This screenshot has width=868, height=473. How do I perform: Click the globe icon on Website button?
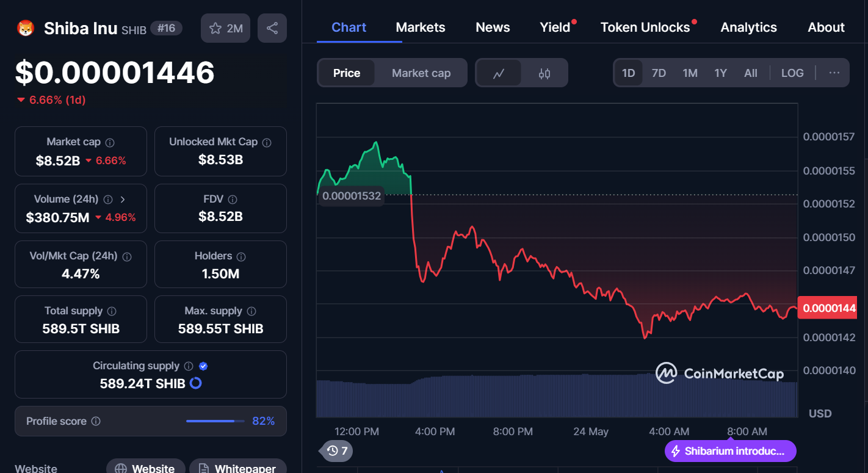121,469
